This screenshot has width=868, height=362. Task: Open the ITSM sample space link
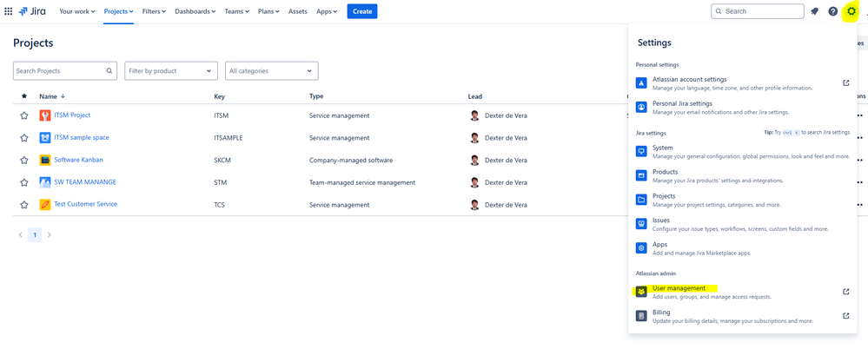pyautogui.click(x=82, y=137)
